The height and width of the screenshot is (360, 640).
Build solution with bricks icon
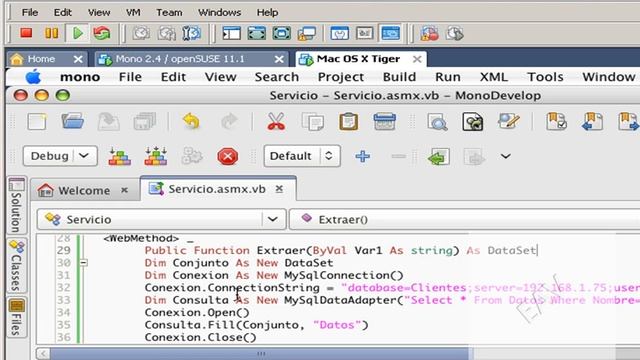coord(120,156)
